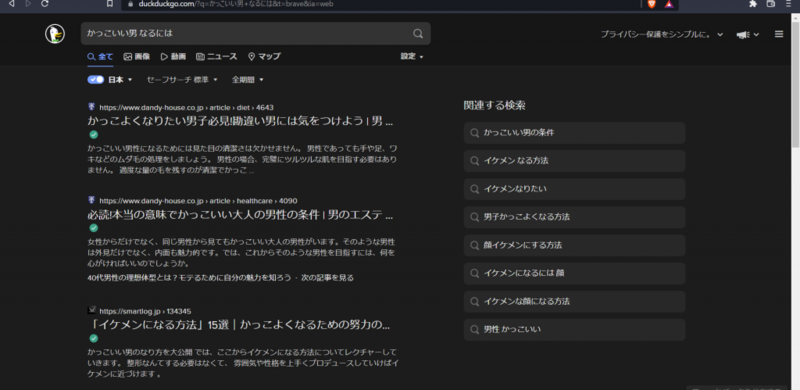Click magnifier icon in かっこいい男の条件 suggestion

[474, 133]
